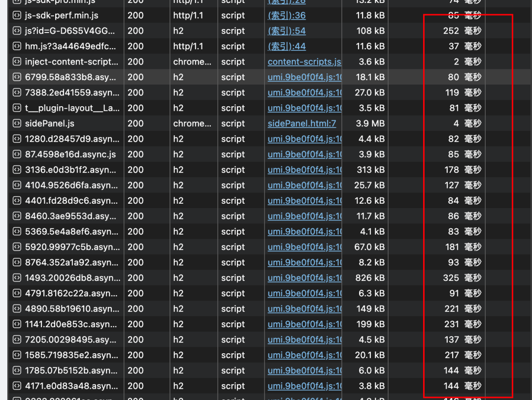Click the script icon for js?id=G-D6S5V4GG request

click(x=17, y=31)
